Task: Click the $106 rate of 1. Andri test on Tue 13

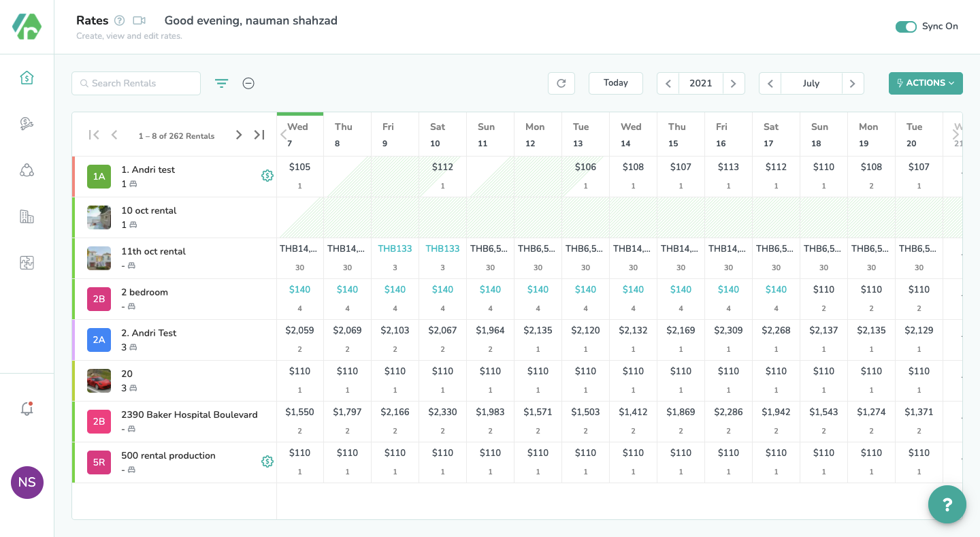Action: (585, 167)
